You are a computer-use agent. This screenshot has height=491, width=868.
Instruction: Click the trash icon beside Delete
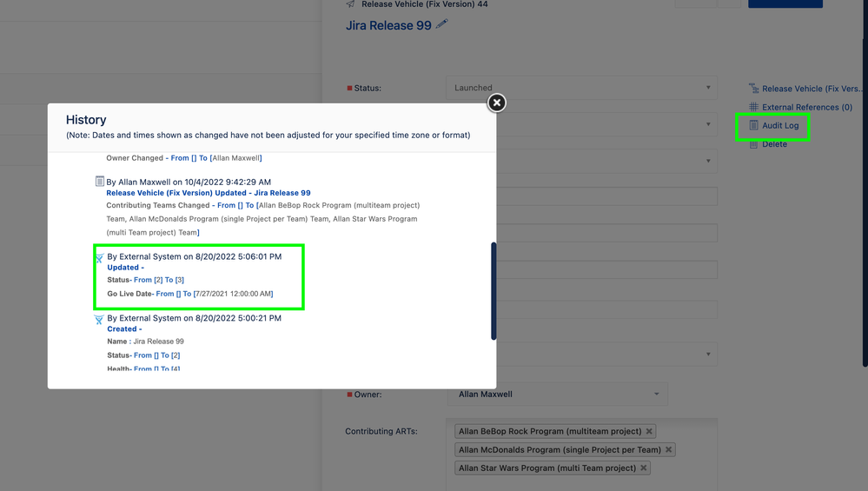tap(753, 144)
